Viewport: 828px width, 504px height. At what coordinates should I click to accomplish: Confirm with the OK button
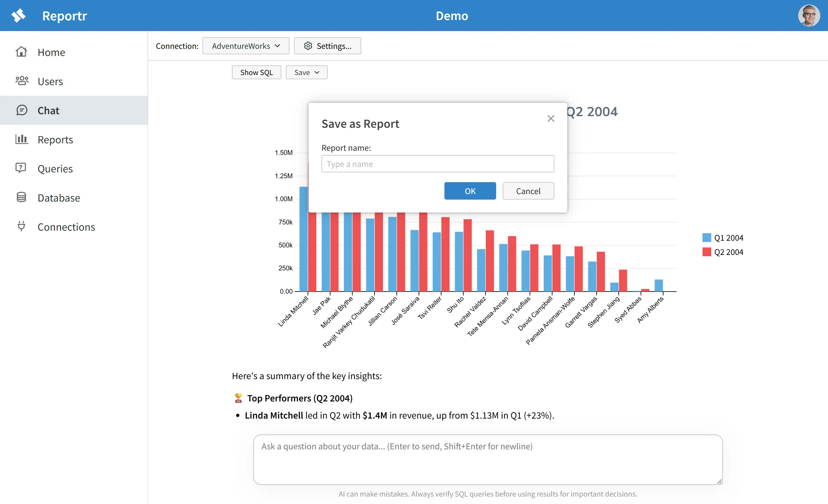[470, 191]
